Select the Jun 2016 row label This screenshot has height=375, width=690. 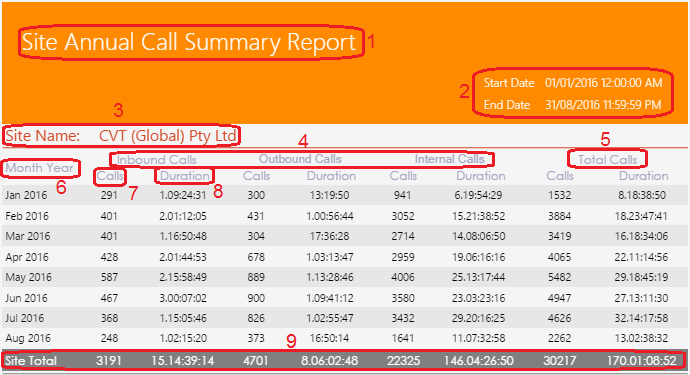point(26,298)
